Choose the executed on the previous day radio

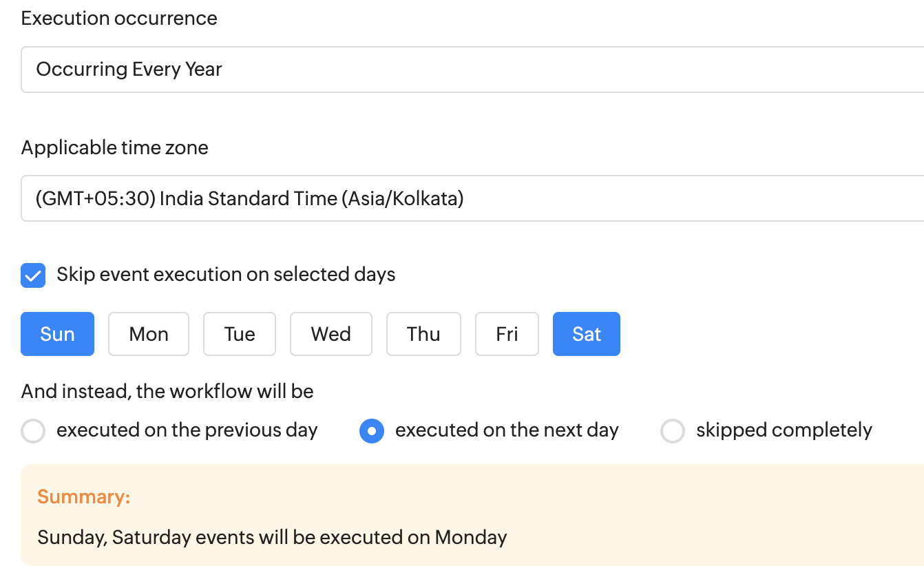(x=33, y=431)
